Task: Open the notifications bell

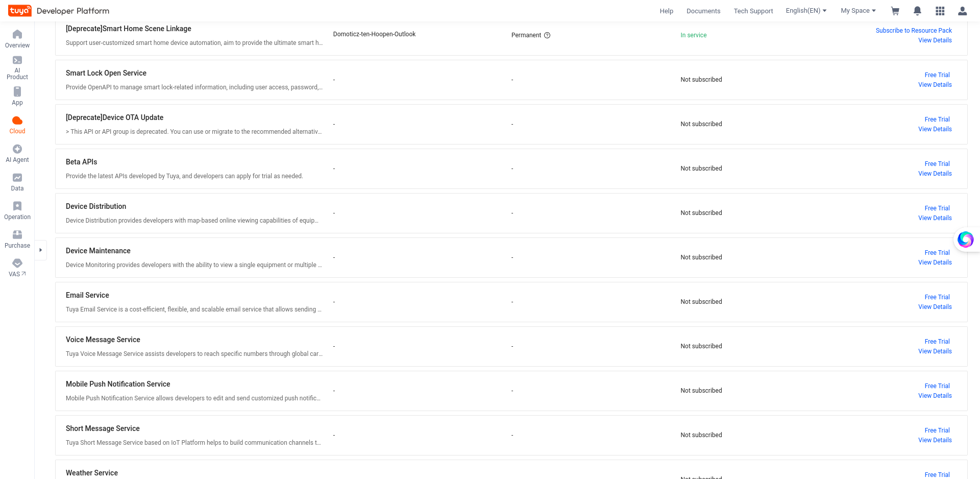Action: pyautogui.click(x=917, y=11)
